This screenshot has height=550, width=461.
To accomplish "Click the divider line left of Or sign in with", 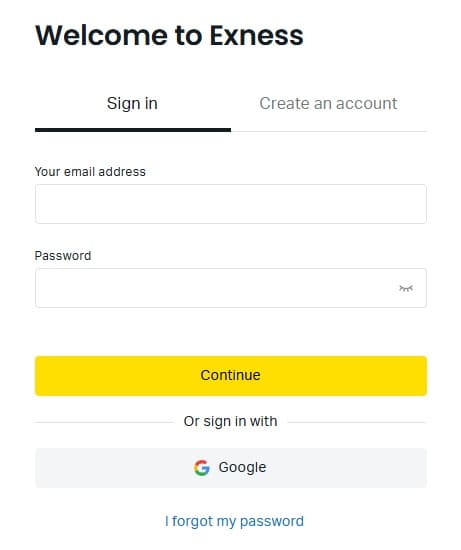I will click(x=105, y=423).
